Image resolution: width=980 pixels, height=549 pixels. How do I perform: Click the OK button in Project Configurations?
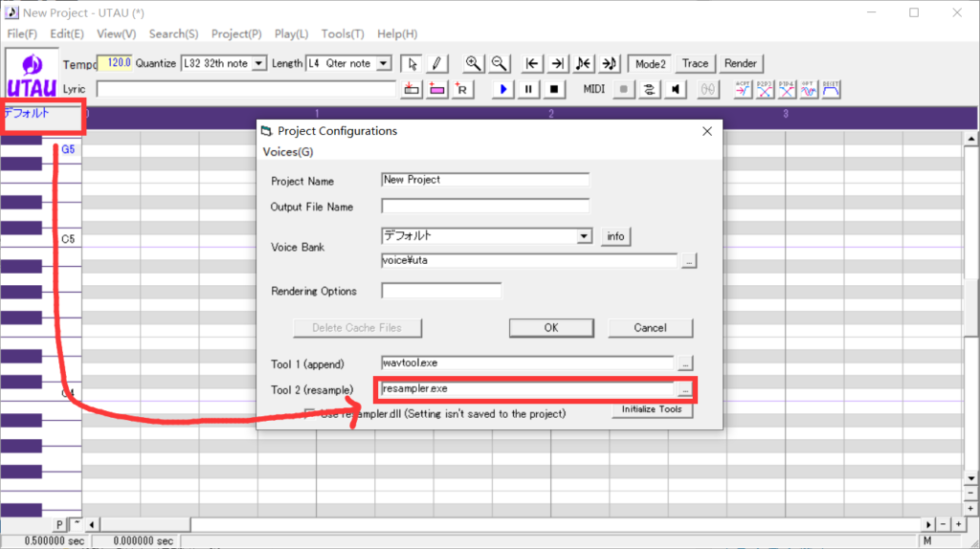[550, 328]
